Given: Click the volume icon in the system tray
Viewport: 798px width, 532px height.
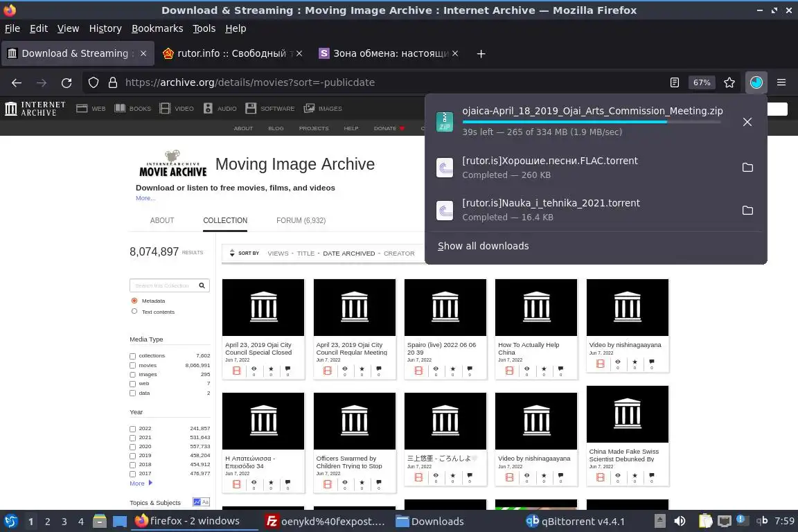Looking at the screenshot, I should point(680,521).
